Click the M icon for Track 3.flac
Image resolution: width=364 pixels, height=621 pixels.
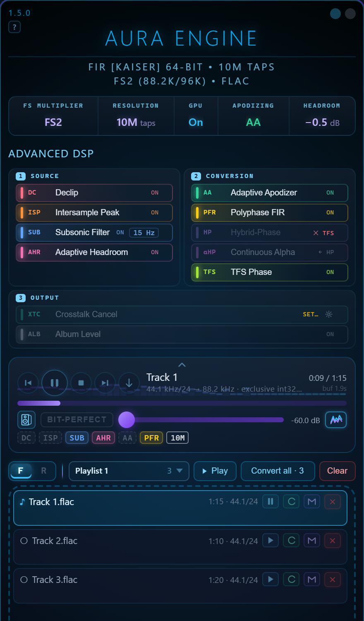click(312, 579)
